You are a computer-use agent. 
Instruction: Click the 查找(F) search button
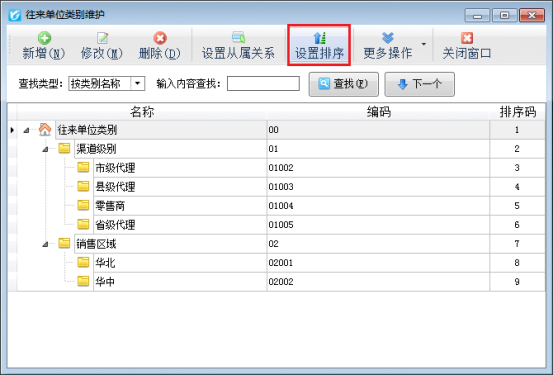pyautogui.click(x=344, y=84)
